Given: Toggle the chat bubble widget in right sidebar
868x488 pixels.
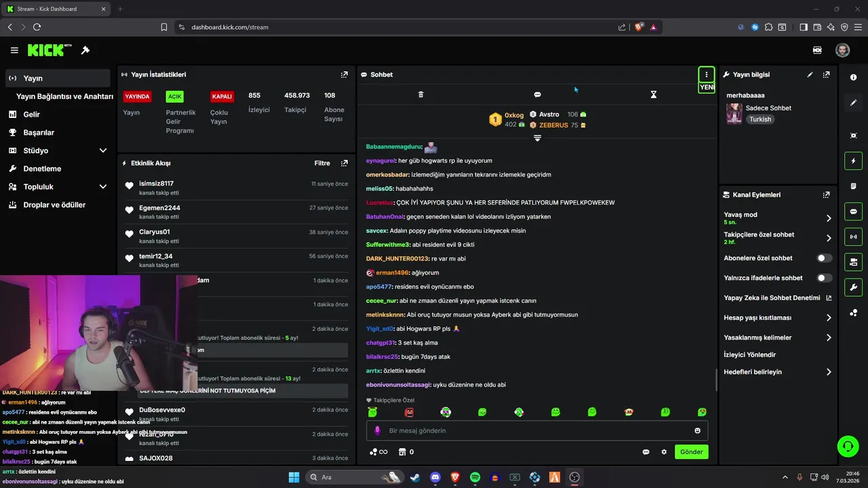Looking at the screenshot, I should 853,211.
